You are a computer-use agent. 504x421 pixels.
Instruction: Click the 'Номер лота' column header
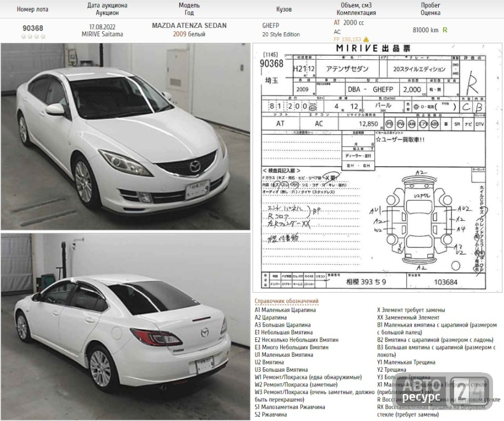[x=32, y=9]
